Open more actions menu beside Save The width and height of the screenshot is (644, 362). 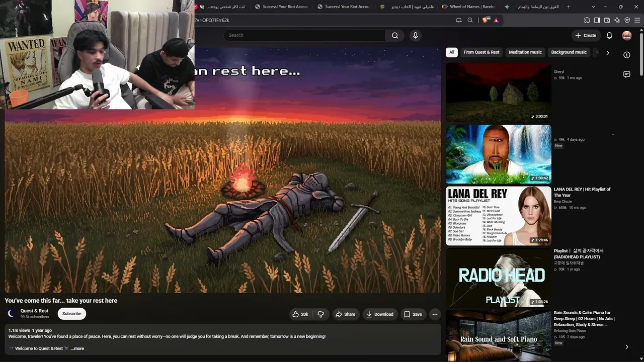(435, 314)
